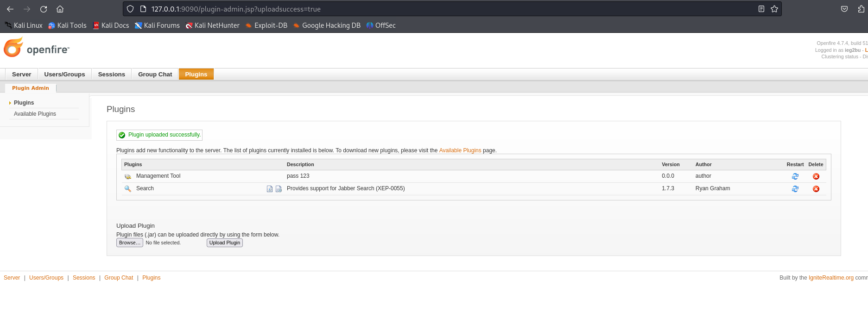Viewport: 868px width, 318px height.
Task: Click the green success checkmark icon
Action: click(122, 135)
